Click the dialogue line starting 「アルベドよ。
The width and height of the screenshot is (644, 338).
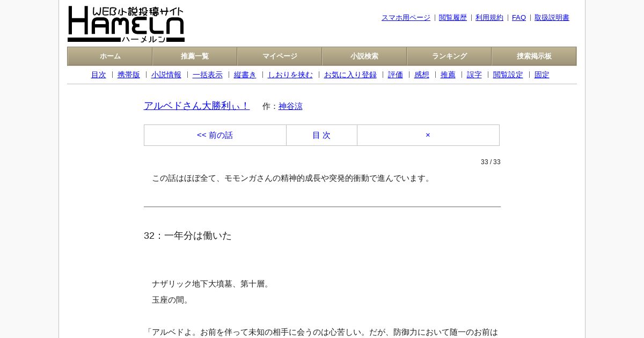[321, 332]
